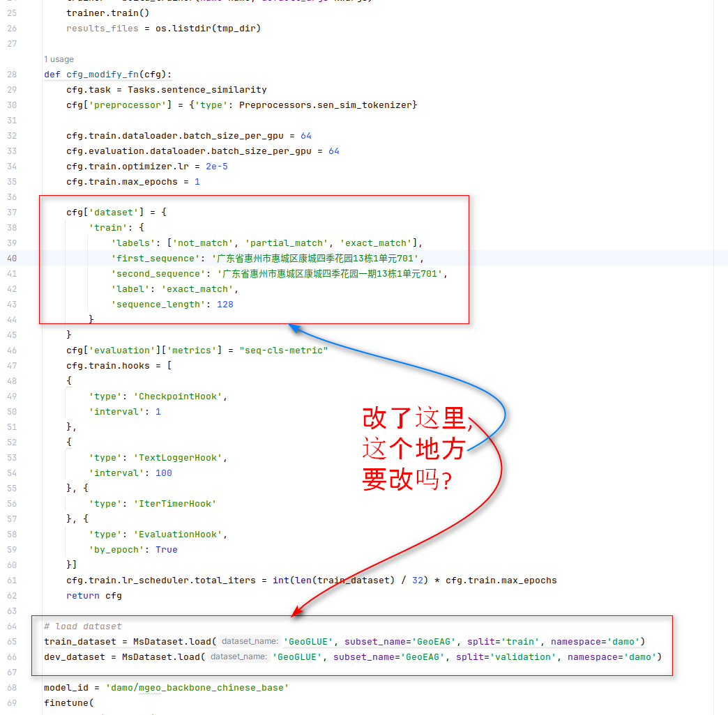Click value 64 on the train dataloader line
This screenshot has height=715, width=728.
305,135
